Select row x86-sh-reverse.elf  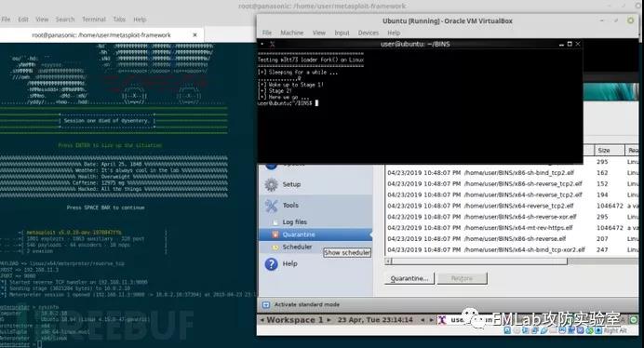[512, 239]
